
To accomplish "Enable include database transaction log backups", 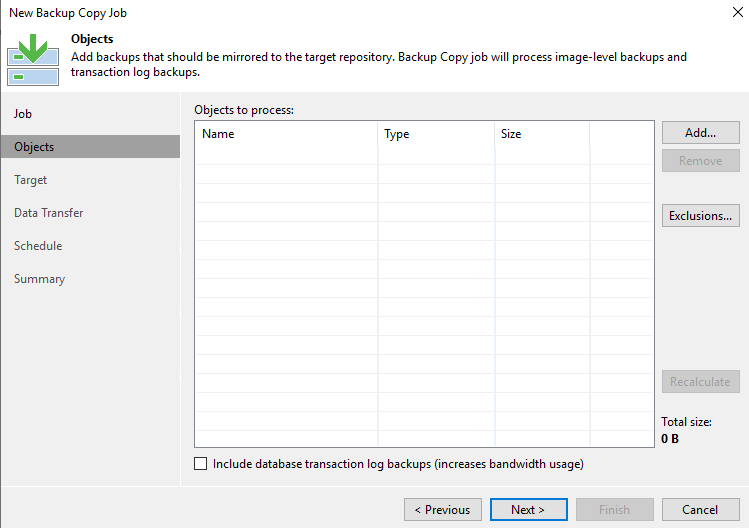I will pyautogui.click(x=201, y=463).
